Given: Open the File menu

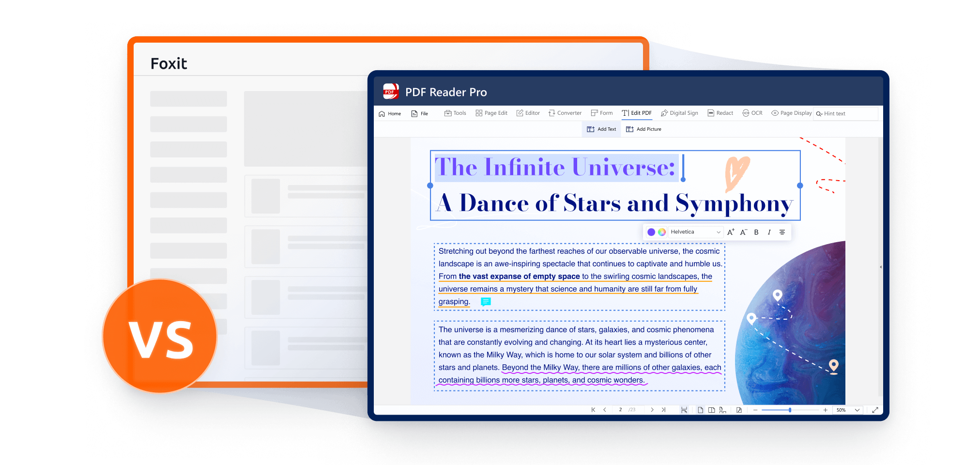Looking at the screenshot, I should (x=419, y=113).
